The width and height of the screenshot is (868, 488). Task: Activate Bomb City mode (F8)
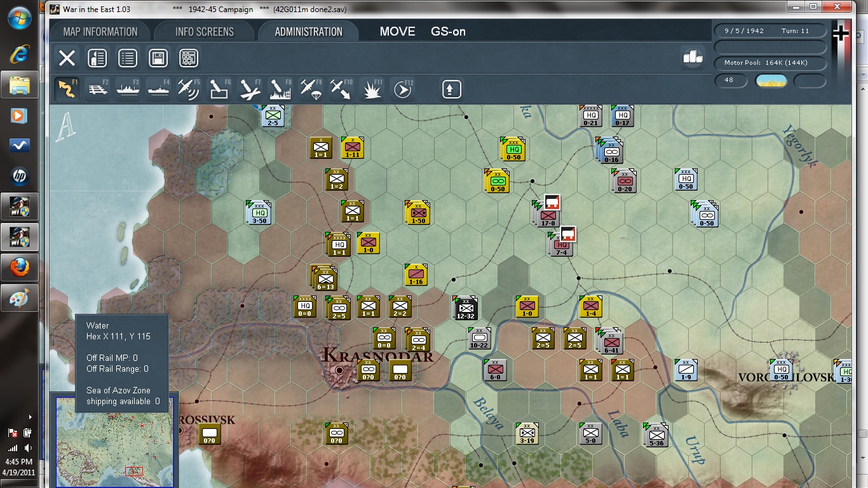[x=280, y=89]
